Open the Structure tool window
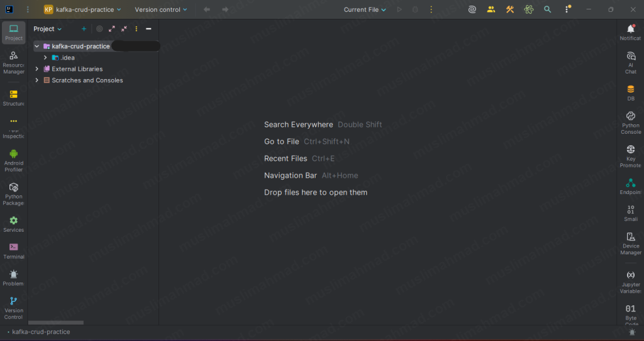Screen dimensions: 644x341 coord(14,99)
